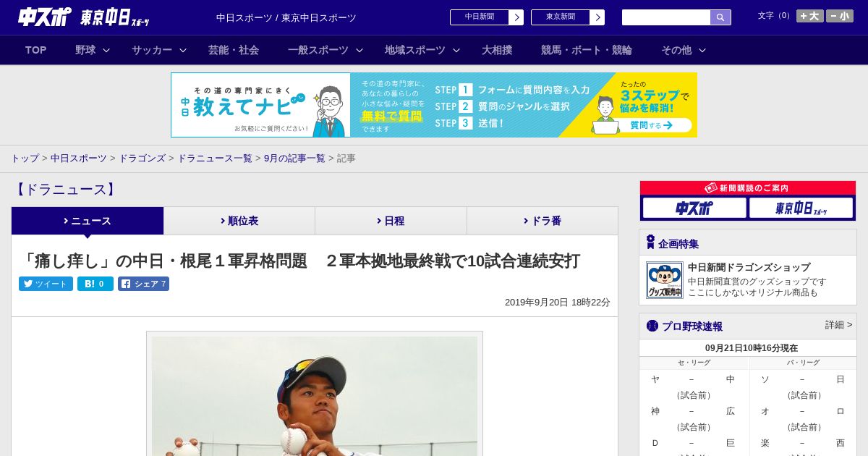Viewport: 868px width, 456px height.
Task: Click the パ・リーグ column header
Action: [803, 363]
